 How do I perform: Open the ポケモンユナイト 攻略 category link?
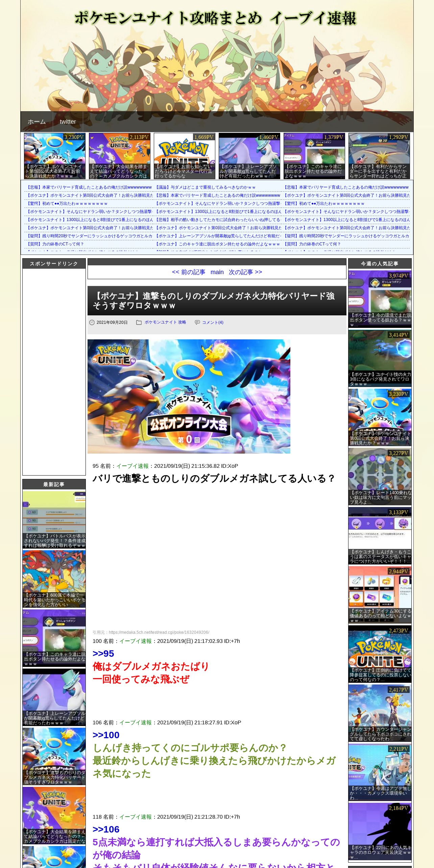click(x=165, y=322)
